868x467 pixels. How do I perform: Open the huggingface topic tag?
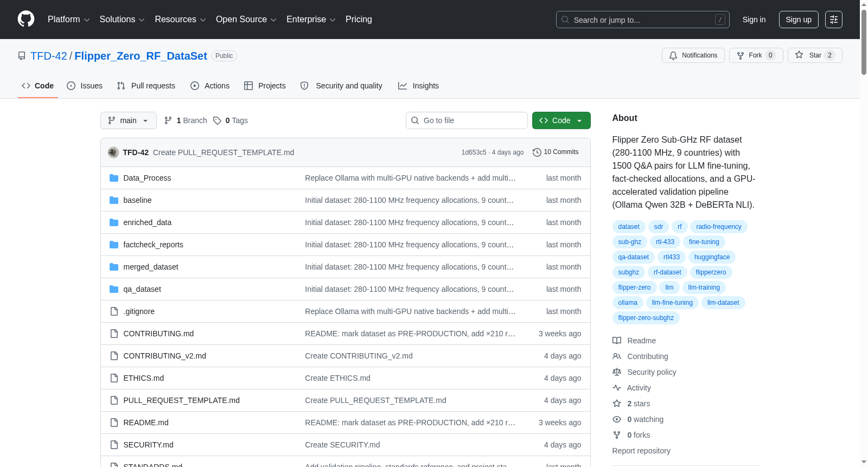click(x=712, y=257)
